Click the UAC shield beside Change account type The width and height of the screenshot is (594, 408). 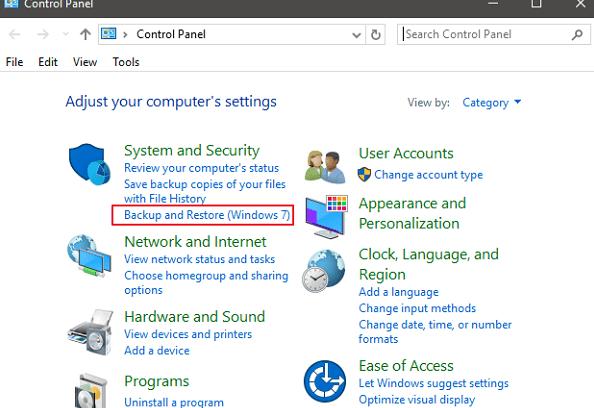pos(364,174)
